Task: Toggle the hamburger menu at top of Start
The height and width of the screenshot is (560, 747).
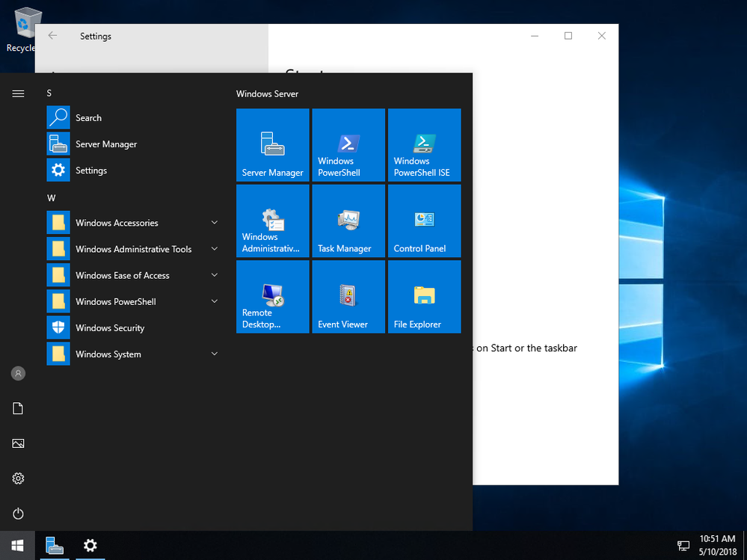Action: pyautogui.click(x=19, y=93)
